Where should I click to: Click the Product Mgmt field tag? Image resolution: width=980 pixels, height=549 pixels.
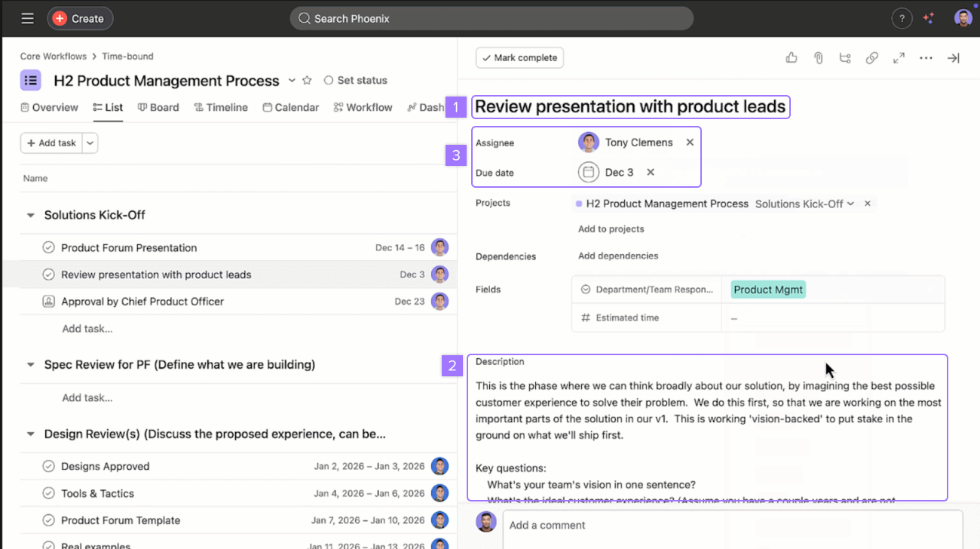767,290
